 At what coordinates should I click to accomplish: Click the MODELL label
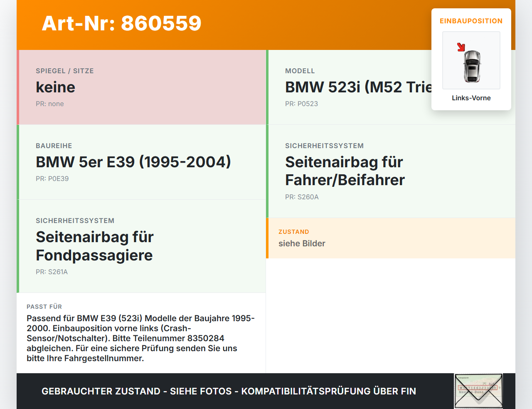300,71
